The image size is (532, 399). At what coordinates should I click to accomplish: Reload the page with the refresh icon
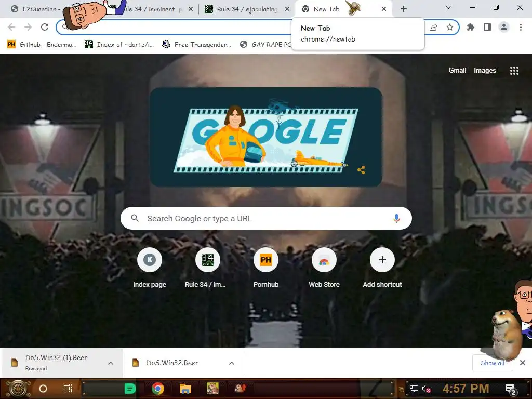click(x=45, y=27)
